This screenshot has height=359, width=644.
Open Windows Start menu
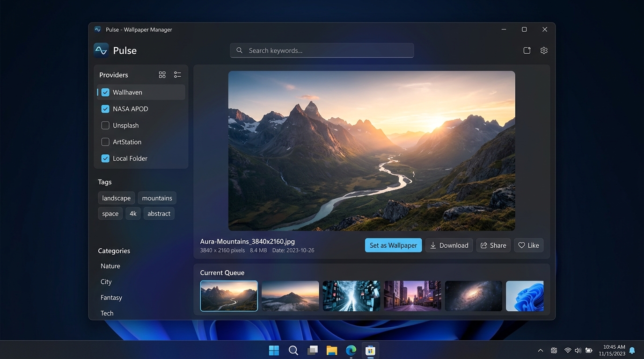pos(274,350)
